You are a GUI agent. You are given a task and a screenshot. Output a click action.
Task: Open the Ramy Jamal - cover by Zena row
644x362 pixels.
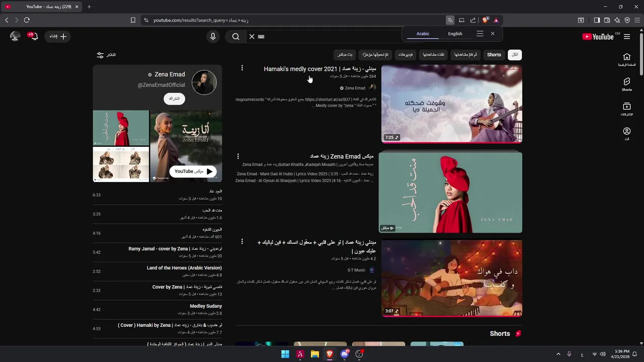(x=157, y=252)
